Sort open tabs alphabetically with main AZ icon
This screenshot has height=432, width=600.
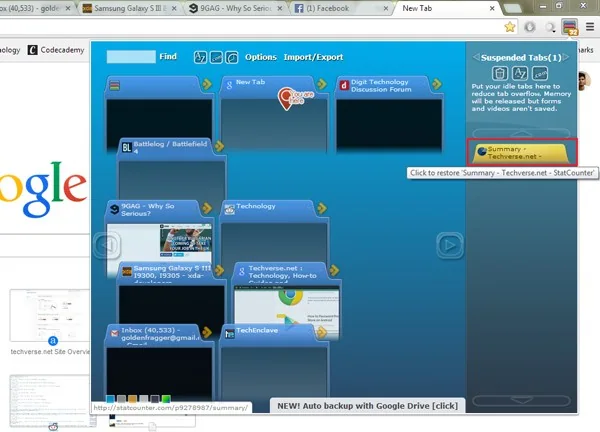[x=200, y=57]
